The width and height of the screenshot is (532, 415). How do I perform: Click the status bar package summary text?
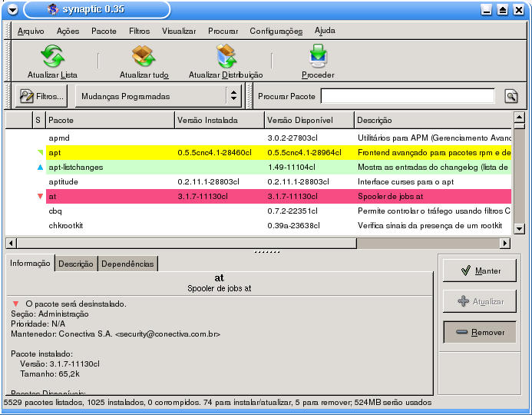(x=217, y=403)
